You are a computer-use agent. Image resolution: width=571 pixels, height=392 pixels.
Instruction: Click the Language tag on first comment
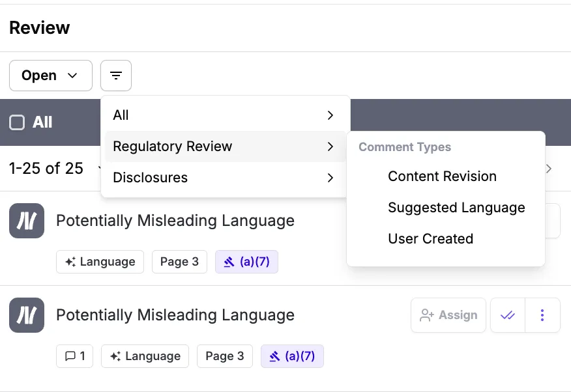click(100, 262)
